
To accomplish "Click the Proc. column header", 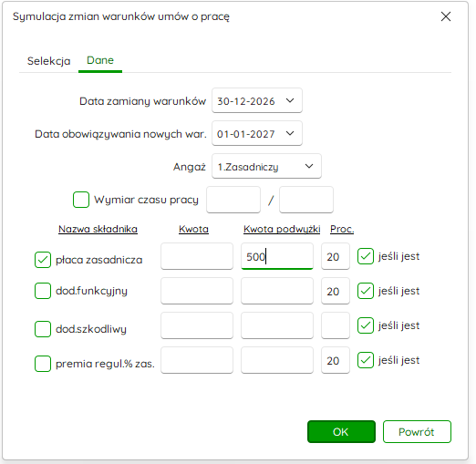I will tap(342, 229).
